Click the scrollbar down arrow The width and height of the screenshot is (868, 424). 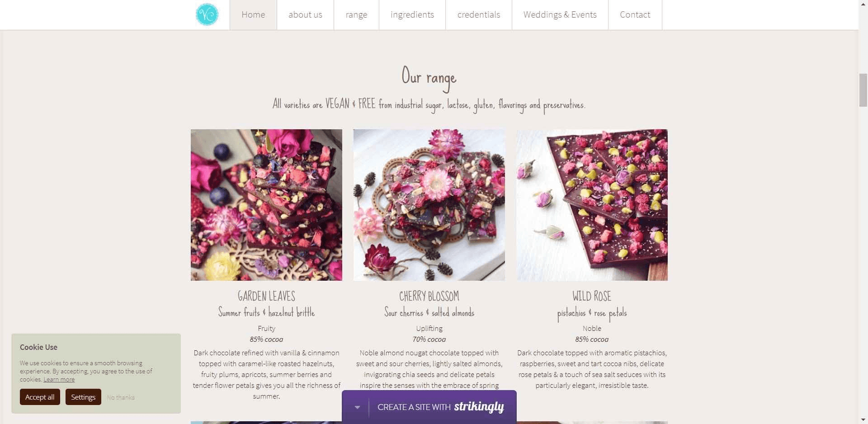click(x=863, y=419)
